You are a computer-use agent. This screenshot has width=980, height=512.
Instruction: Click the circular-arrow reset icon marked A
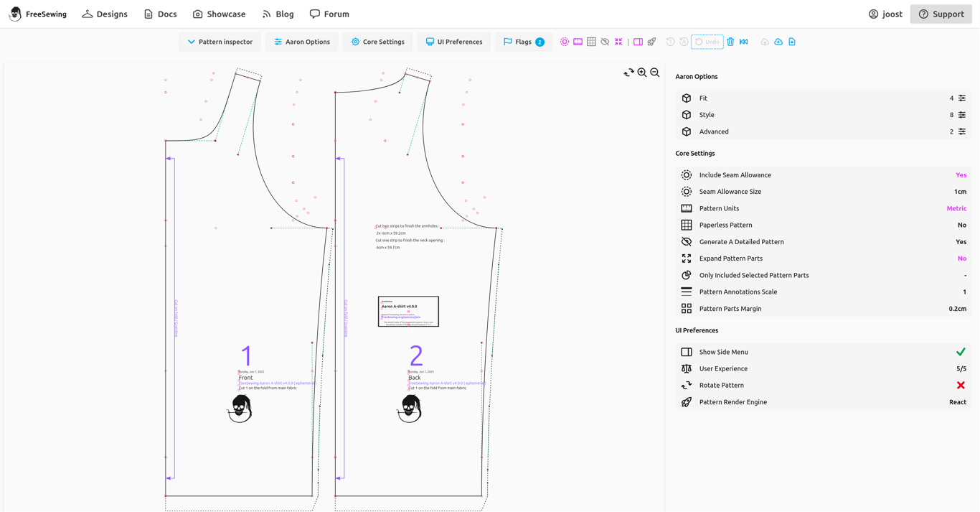tap(684, 42)
